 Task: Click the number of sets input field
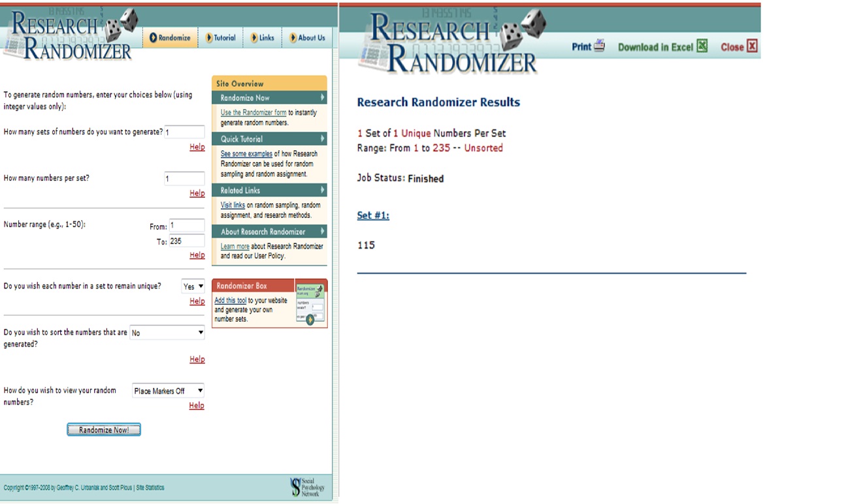click(x=184, y=132)
